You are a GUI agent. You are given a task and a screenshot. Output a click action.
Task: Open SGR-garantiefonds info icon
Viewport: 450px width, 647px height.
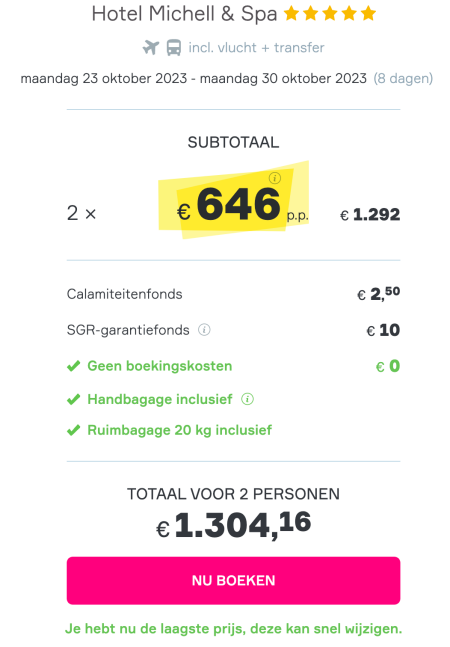[204, 330]
